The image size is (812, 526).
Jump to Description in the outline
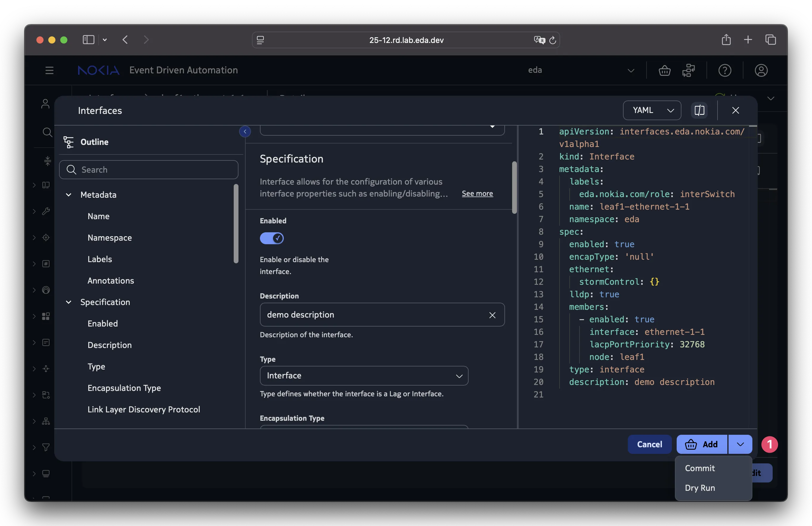[109, 345]
